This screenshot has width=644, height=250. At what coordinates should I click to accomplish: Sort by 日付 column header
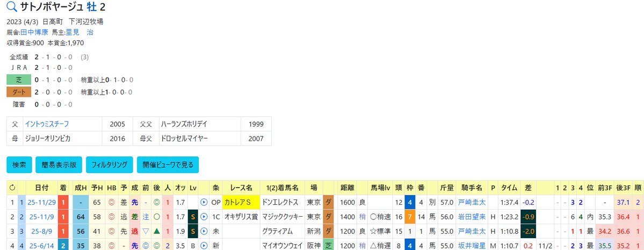pos(42,188)
